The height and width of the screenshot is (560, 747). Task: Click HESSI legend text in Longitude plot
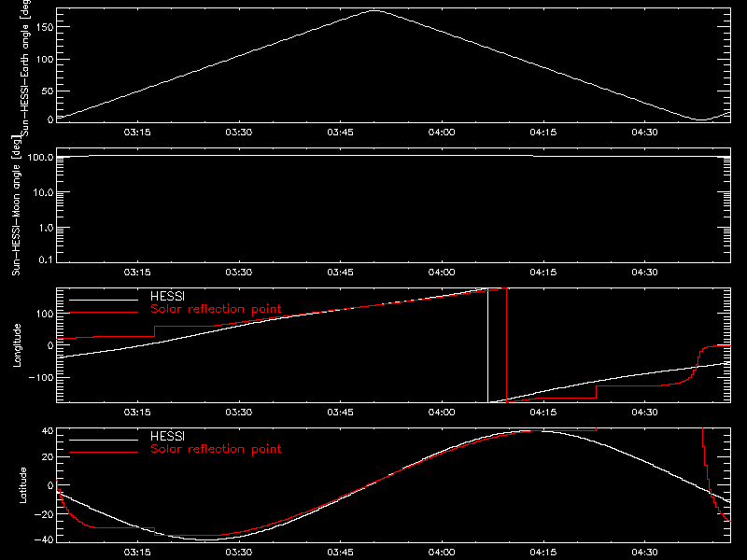[167, 296]
